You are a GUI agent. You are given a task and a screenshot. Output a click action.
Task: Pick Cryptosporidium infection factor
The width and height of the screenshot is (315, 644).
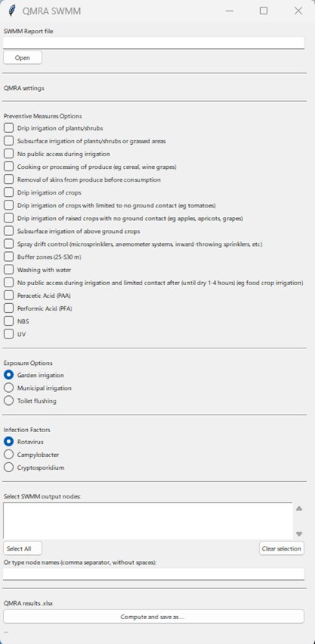[8, 468]
